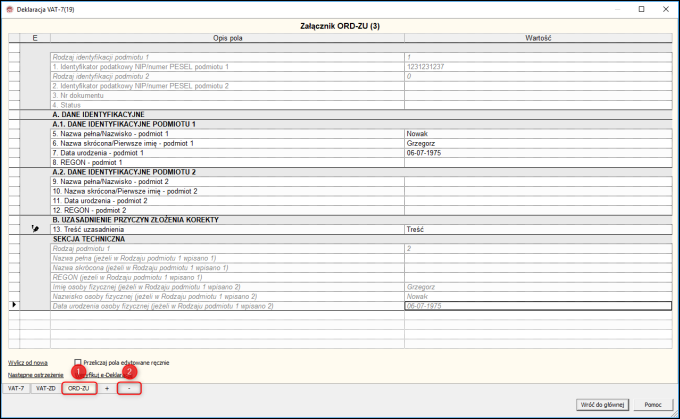The image size is (680, 419).
Task: Click the '3. Nr dokumentu' row label
Action: 78,95
